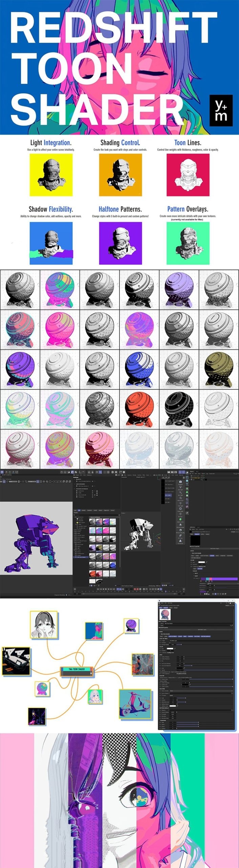Viewport: 239px width, 868px height.
Task: Click the black Lines Color swatch
Action: (179, 668)
